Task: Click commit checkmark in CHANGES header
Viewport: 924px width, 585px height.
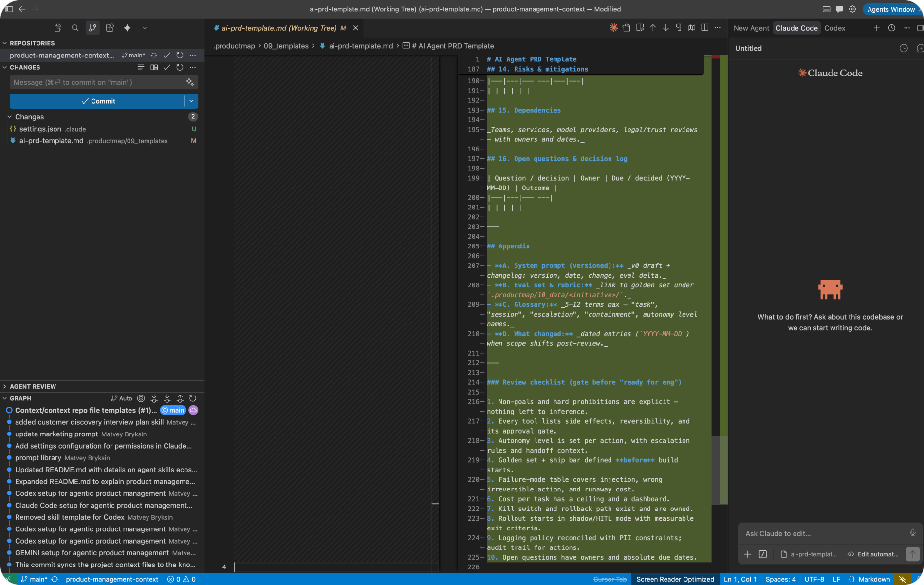Action: 166,68
